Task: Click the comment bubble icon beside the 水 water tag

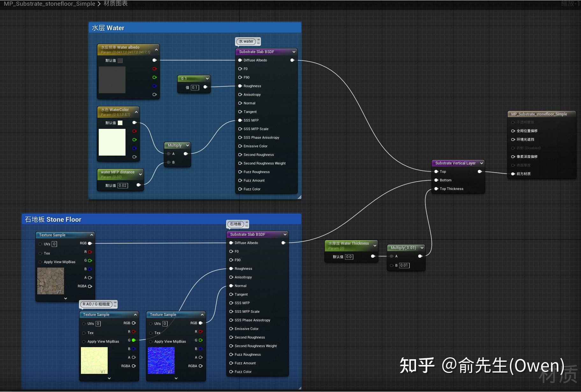Action: (258, 41)
